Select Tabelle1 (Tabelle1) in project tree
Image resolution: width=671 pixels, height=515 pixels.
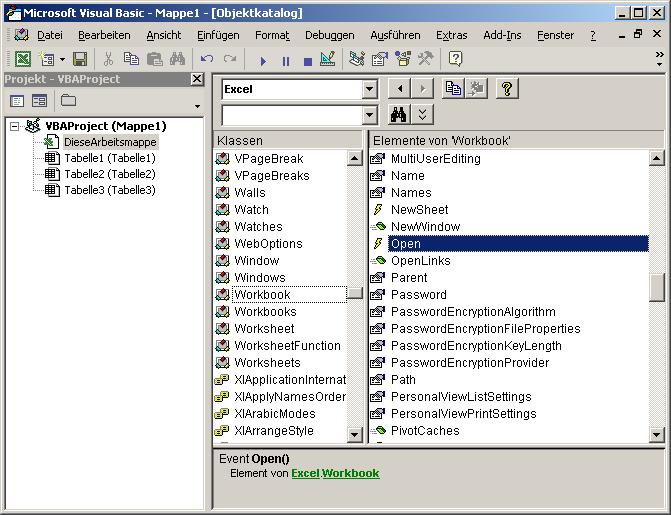pyautogui.click(x=110, y=158)
